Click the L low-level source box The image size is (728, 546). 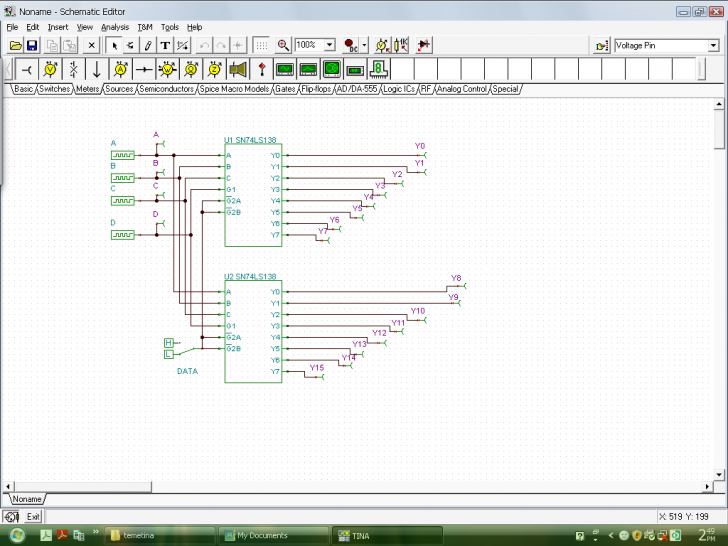[x=169, y=354]
